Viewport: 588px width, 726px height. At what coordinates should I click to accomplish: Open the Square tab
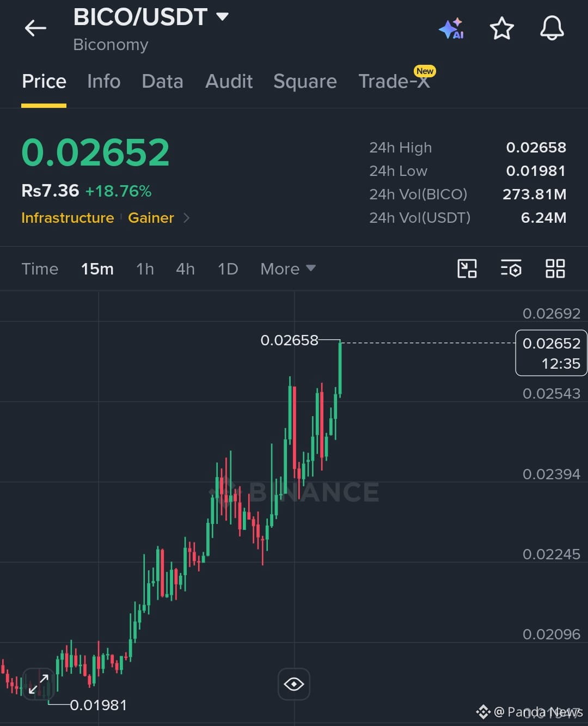pyautogui.click(x=305, y=82)
